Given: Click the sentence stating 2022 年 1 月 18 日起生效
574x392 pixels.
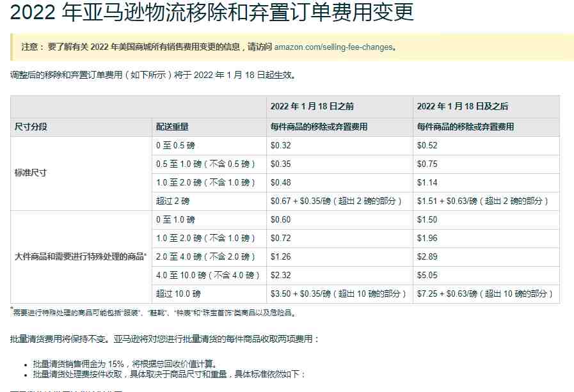Looking at the screenshot, I should point(153,75).
